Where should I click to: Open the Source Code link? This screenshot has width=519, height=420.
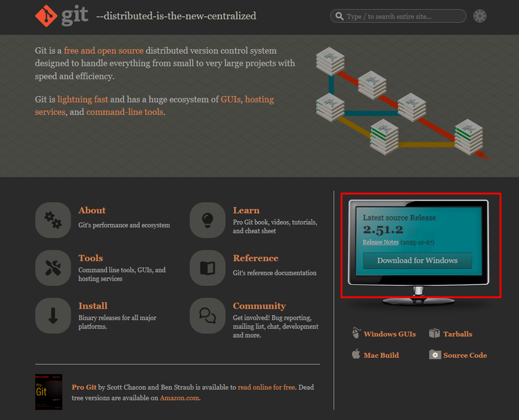[465, 355]
